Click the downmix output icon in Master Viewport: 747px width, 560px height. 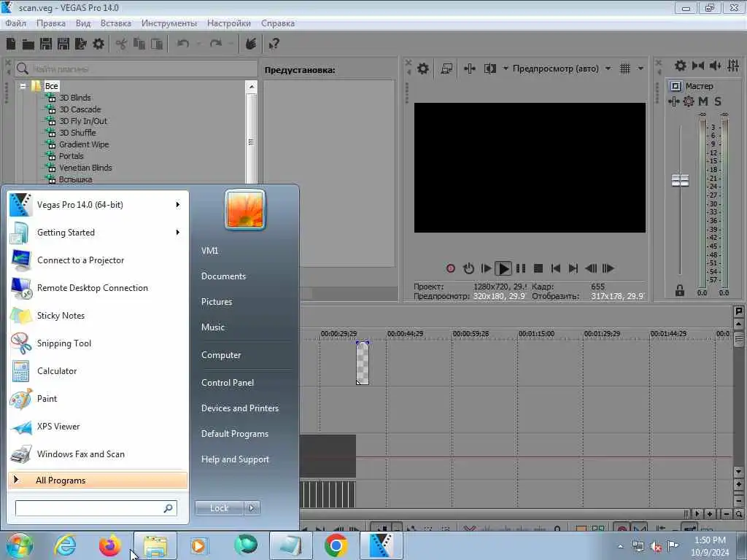[x=698, y=66]
